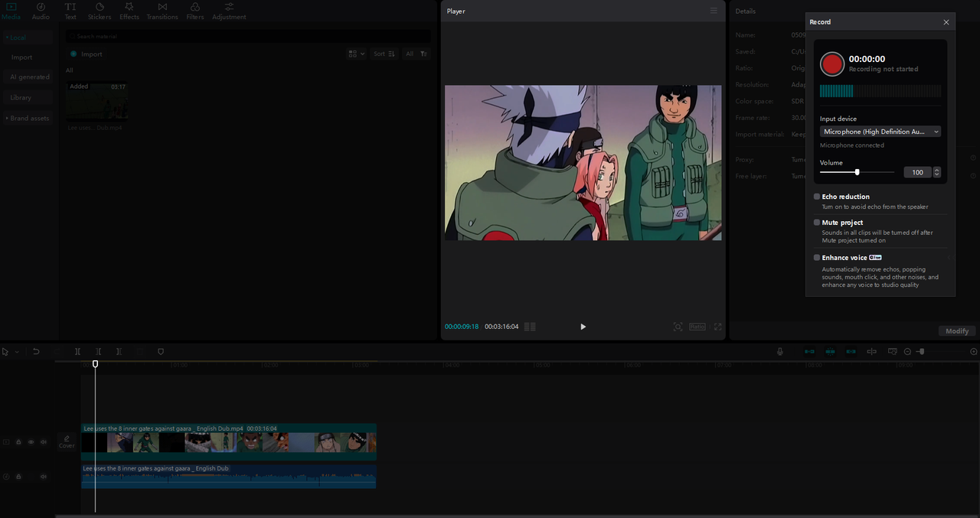
Task: Open the Text tab
Action: 70,11
